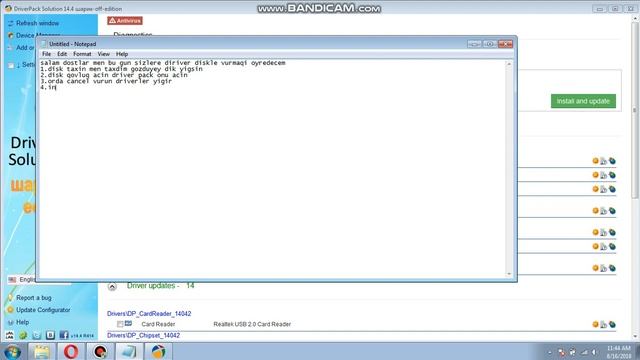The height and width of the screenshot is (360, 640).
Task: Click the '1.disk taxin men taxdim' line
Action: [x=121, y=69]
